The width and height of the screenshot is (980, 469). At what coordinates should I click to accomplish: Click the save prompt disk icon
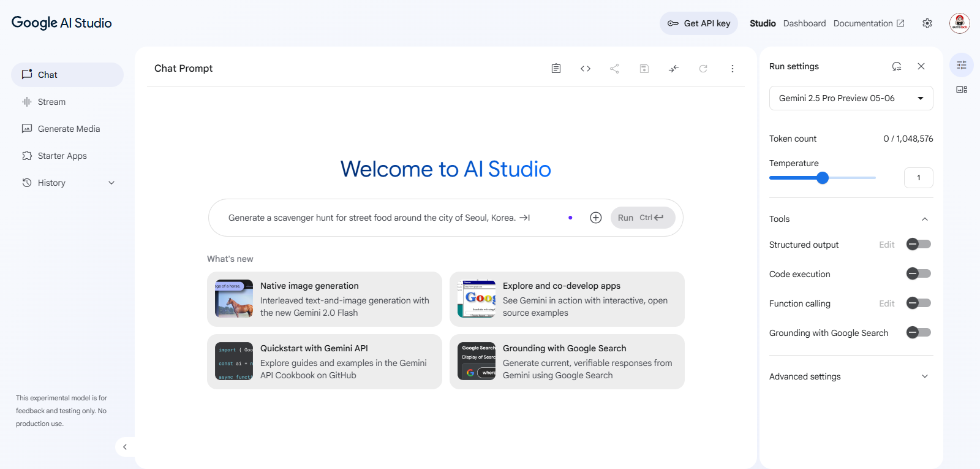(x=644, y=69)
